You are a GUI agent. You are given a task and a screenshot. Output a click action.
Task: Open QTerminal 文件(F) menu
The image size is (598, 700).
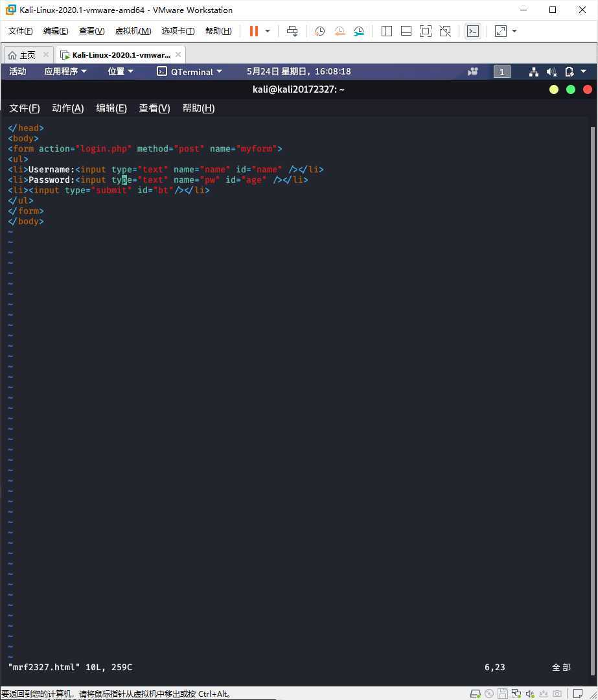click(25, 108)
